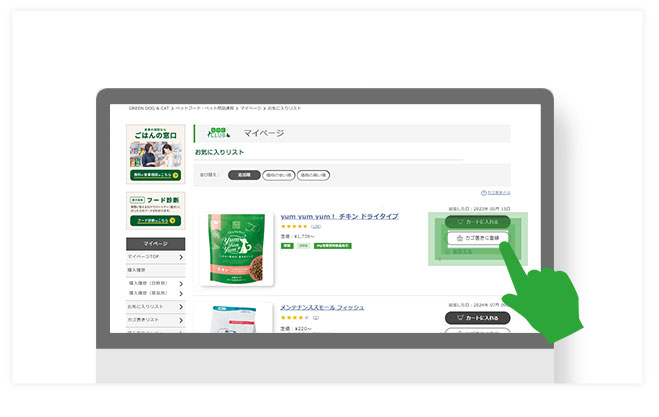Open the yum yum yum review count link
Screen dimensions: 659x417
pyautogui.click(x=316, y=227)
